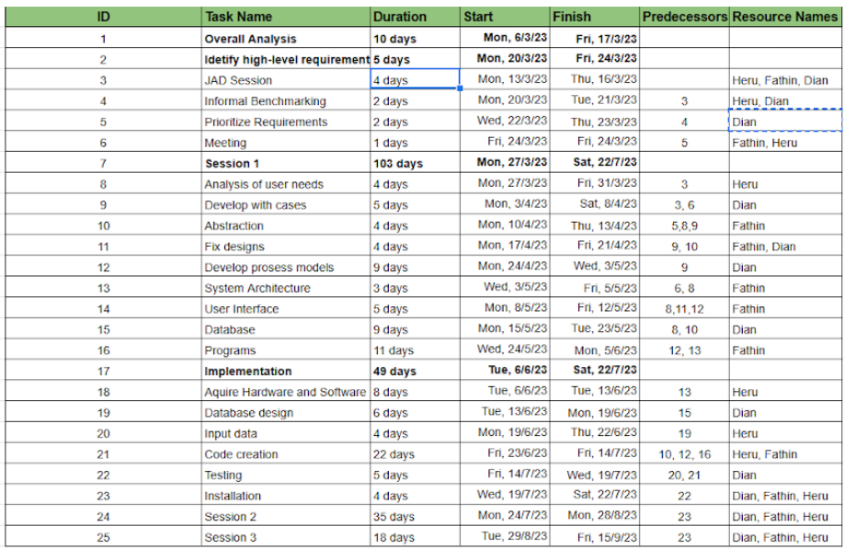
Task: Click the Programs task cell
Action: click(x=286, y=350)
